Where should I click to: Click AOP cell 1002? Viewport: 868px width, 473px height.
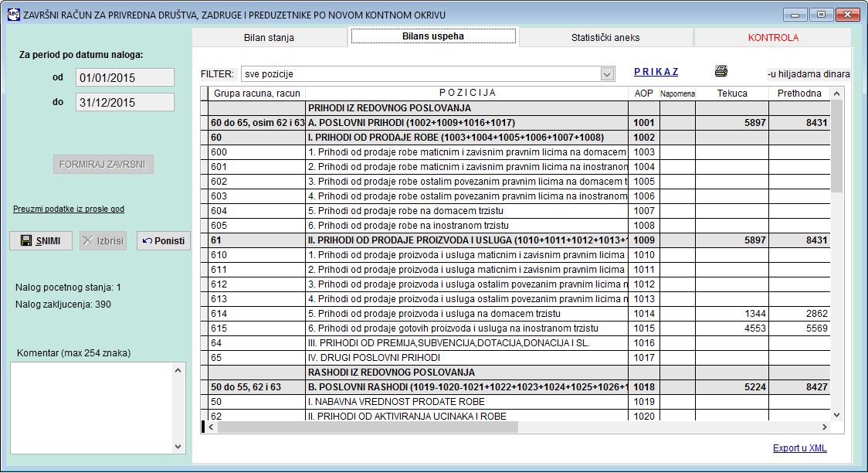click(644, 138)
